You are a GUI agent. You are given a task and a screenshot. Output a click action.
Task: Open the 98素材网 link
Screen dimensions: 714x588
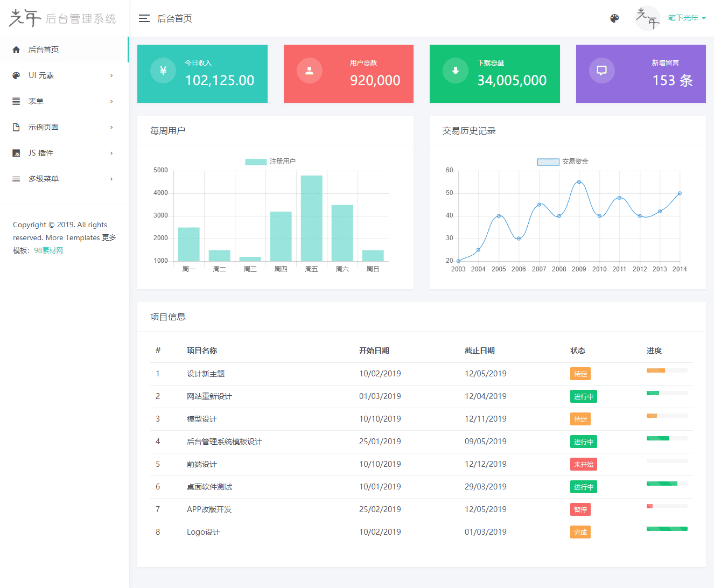click(48, 250)
